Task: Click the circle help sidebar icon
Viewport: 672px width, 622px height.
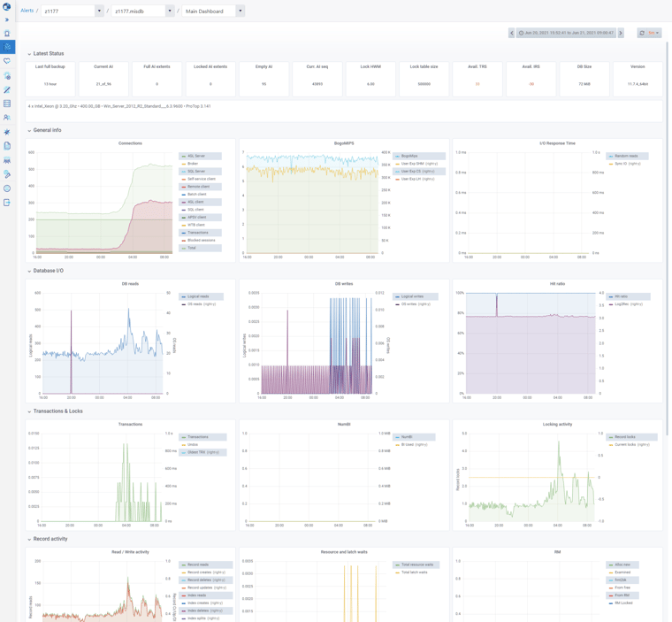Action: [7, 188]
